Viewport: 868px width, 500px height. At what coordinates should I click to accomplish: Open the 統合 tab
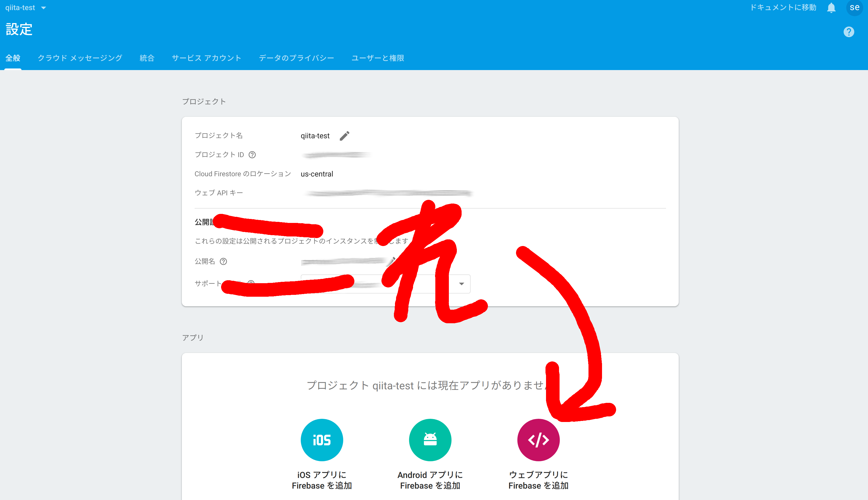point(147,58)
